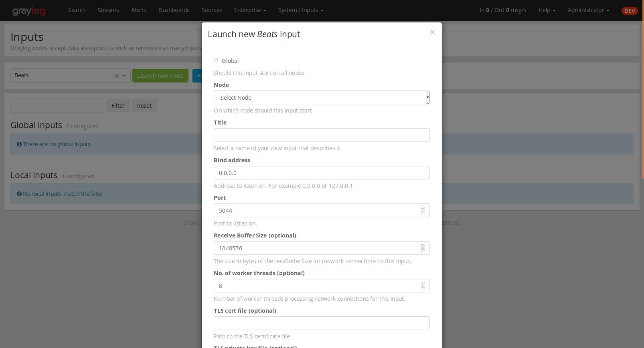Click the Reset button

144,106
